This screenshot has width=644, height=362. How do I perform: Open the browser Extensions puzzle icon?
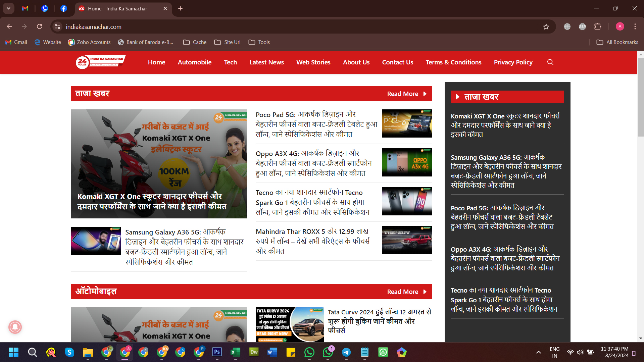click(598, 27)
